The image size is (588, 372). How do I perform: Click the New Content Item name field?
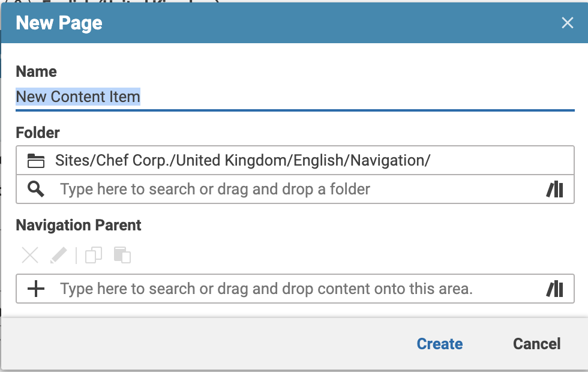point(78,97)
